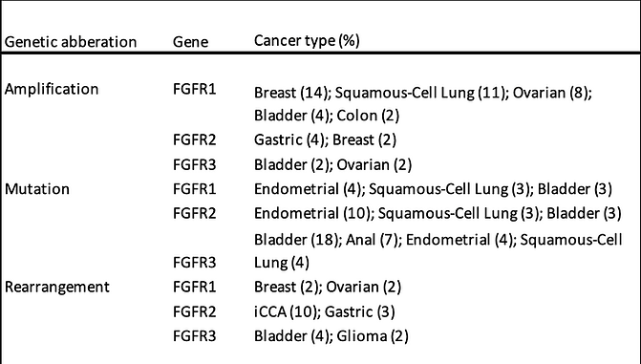641x364 pixels.
Task: Click the 'Mutation' row label
Action: click(37, 189)
